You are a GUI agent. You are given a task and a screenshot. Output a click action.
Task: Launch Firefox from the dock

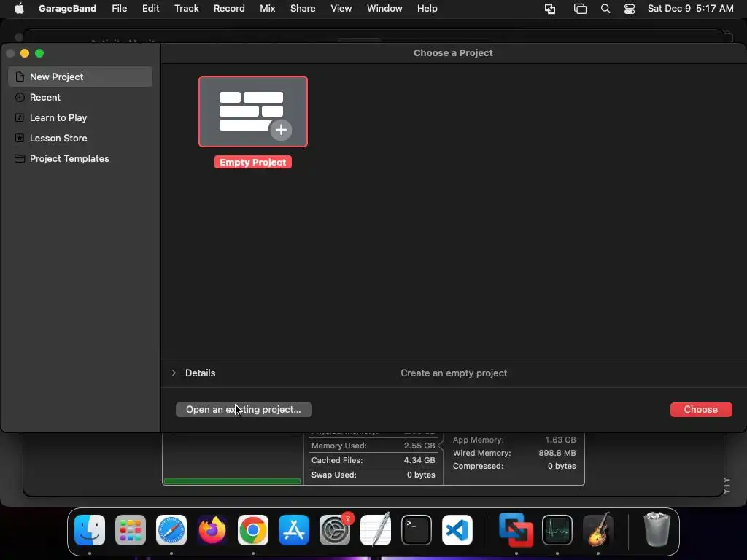tap(212, 530)
